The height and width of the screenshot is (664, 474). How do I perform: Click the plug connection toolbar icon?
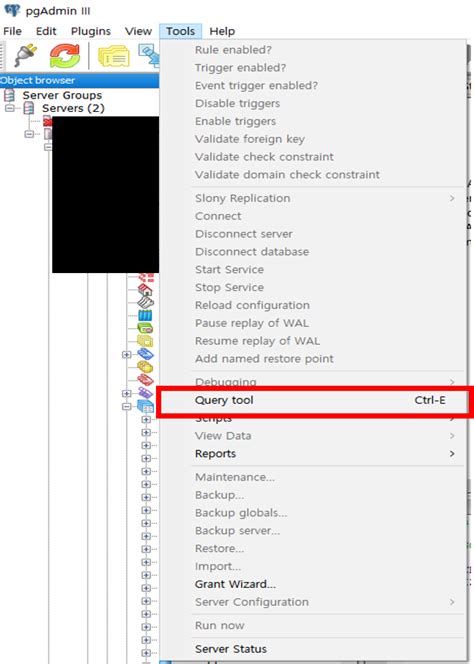click(25, 55)
